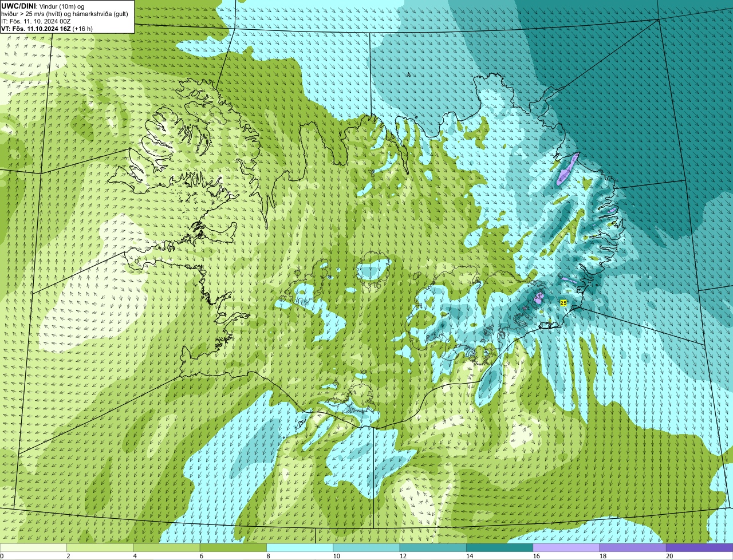Select legend swatch between 4 and 6
Viewport: 733px width, 560px height.
(167, 547)
